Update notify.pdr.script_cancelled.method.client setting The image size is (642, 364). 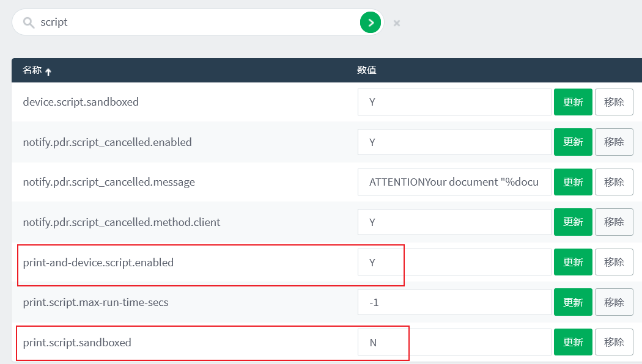(573, 222)
